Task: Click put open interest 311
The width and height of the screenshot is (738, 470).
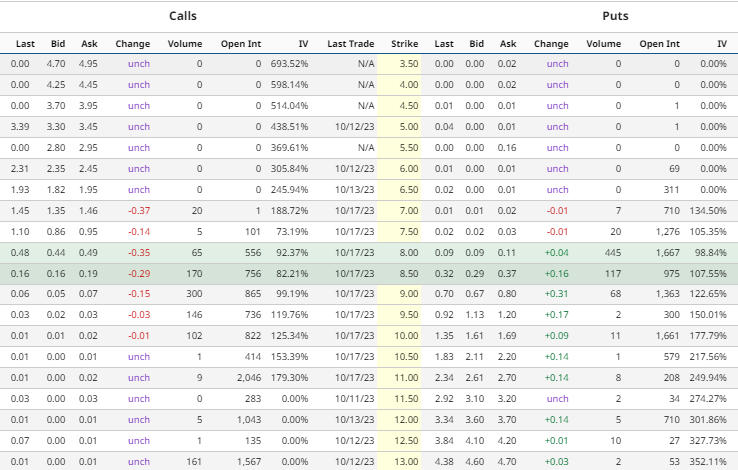Action: pyautogui.click(x=671, y=190)
